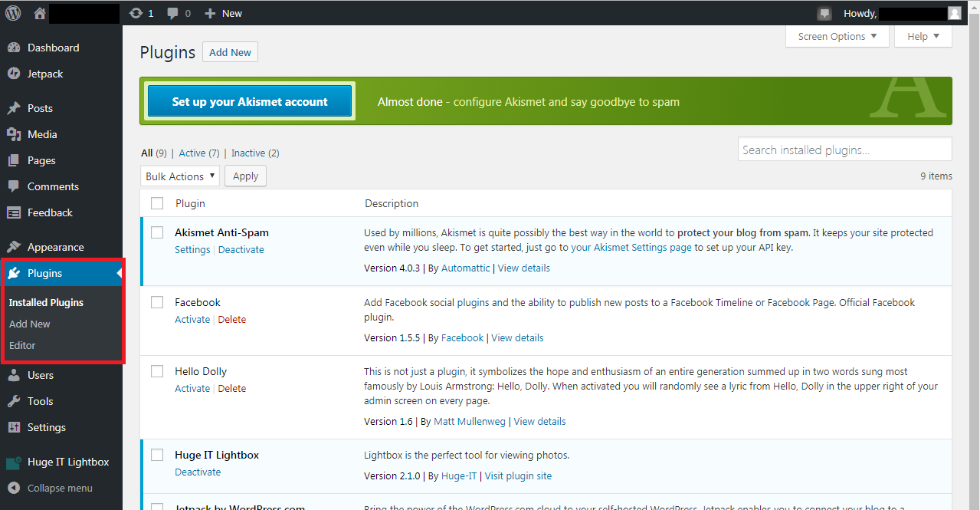Screen dimensions: 980x510
Task: Click the Huge IT Lightbox icon
Action: [x=14, y=462]
